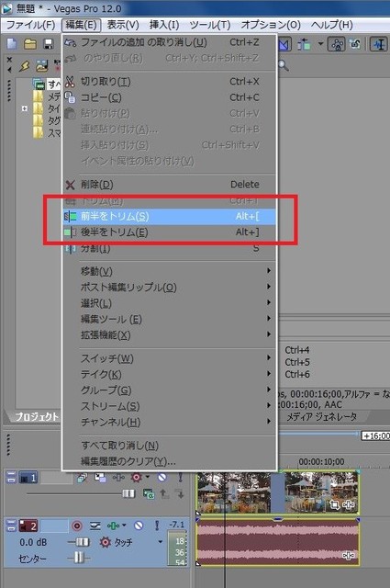Switch to the メディア ジェネレータ tab
This screenshot has width=390, height=588.
click(321, 416)
